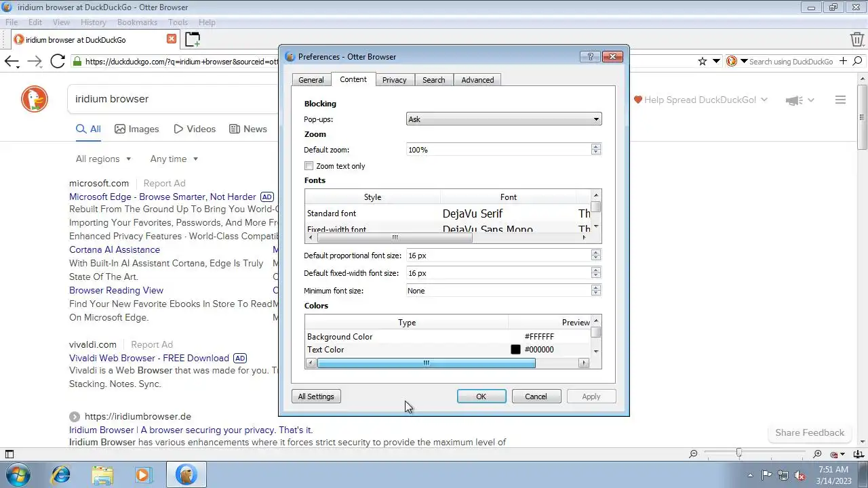Viewport: 868px width, 488px height.
Task: Click the Fonts table horizontal scrollbar
Action: pos(395,238)
